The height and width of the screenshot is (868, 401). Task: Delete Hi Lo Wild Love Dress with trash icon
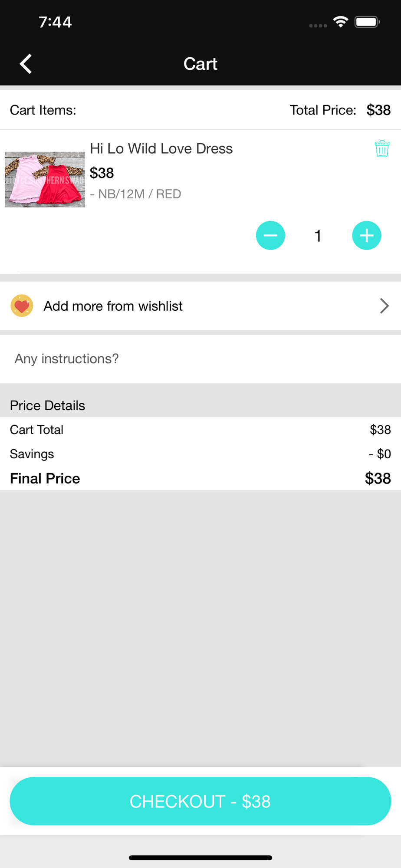click(382, 148)
